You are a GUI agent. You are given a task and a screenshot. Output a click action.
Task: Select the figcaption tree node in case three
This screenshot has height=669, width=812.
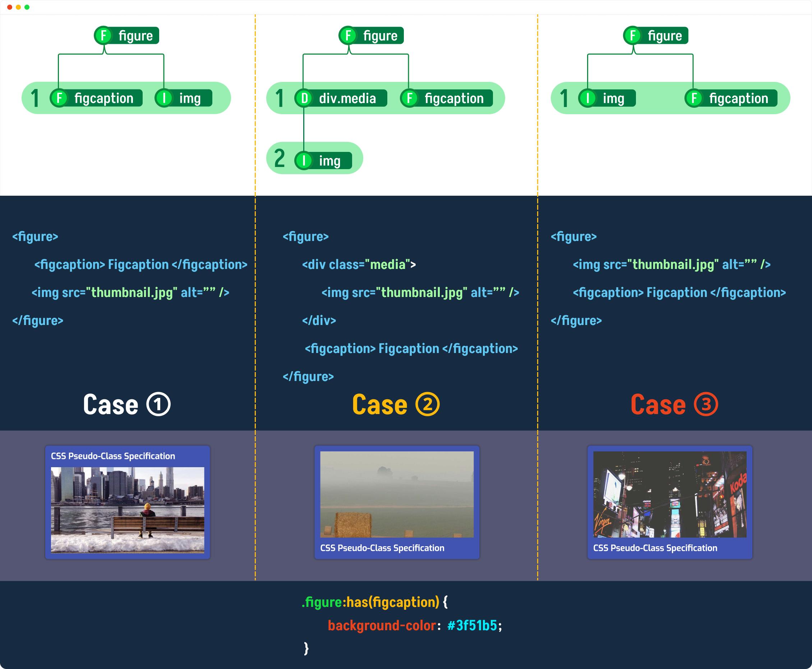(x=731, y=98)
